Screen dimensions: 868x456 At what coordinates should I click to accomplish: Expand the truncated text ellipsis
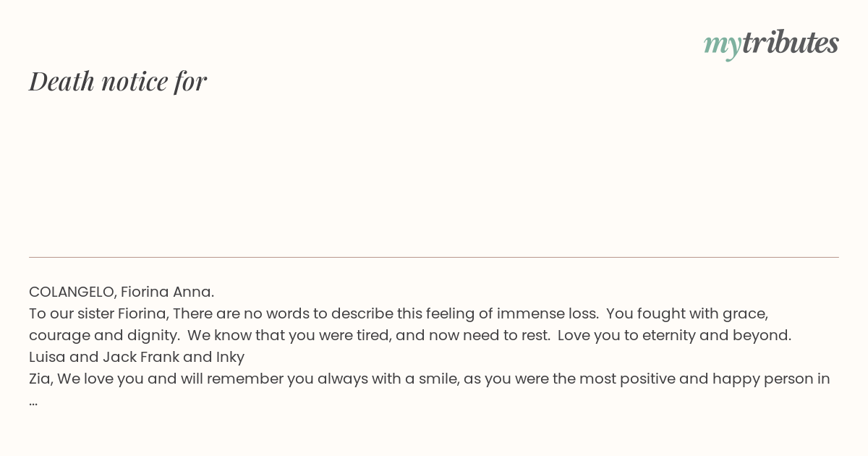coord(33,403)
